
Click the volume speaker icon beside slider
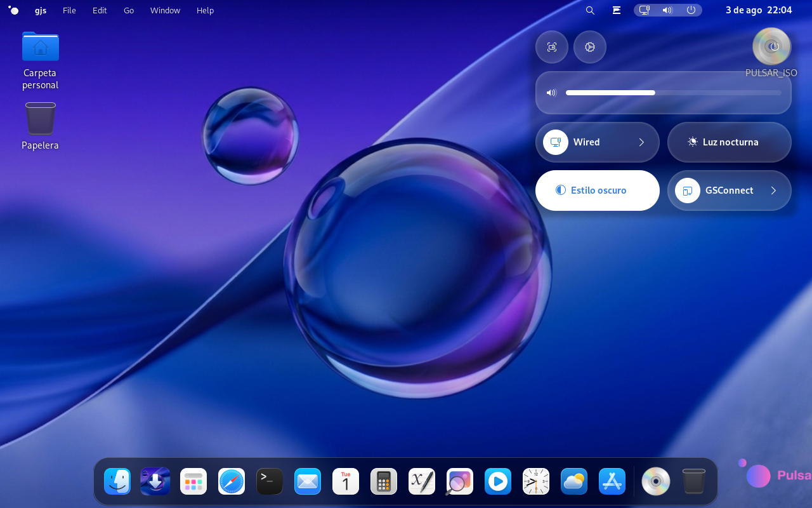[x=551, y=93]
